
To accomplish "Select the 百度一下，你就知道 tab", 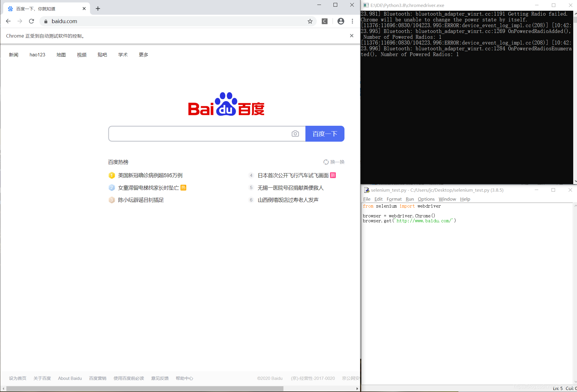I will 46,9.
